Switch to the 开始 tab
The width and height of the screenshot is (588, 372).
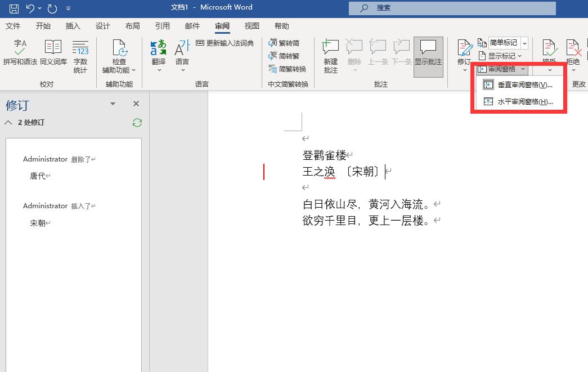coord(43,26)
